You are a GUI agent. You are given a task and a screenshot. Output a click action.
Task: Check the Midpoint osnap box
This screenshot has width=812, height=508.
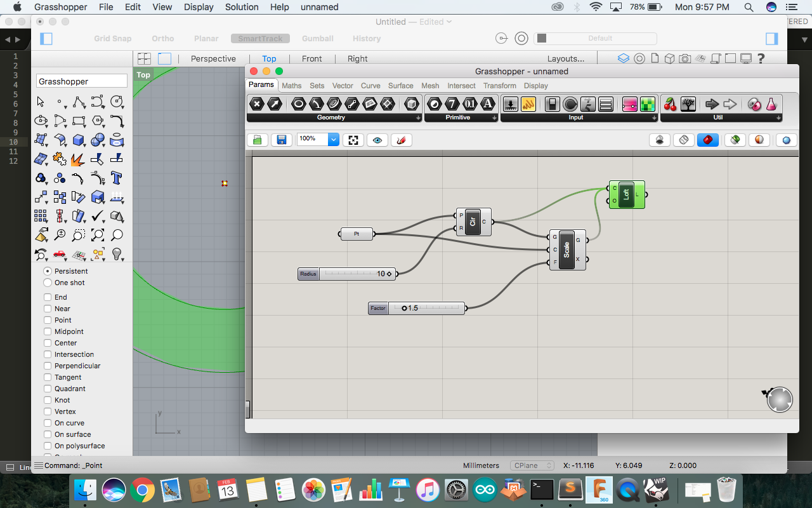48,331
